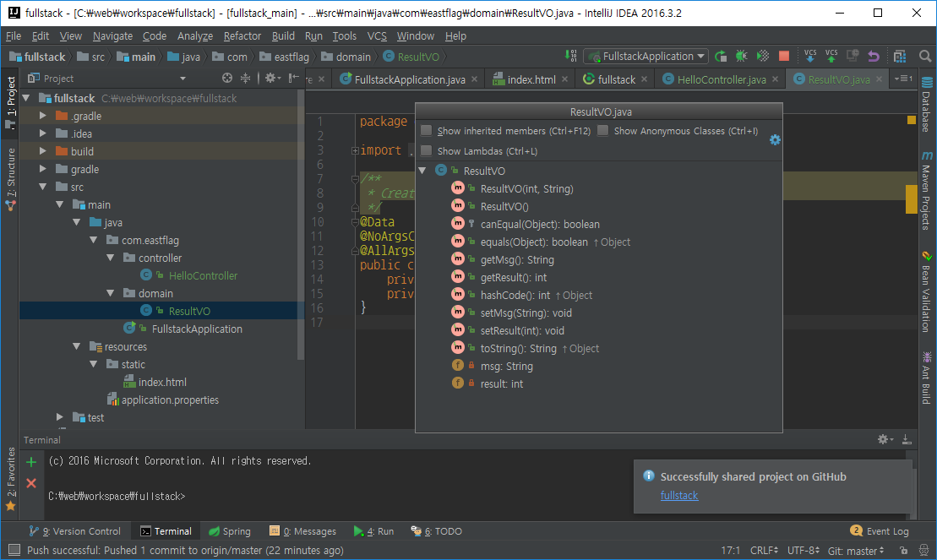Collapse the src folder
Screen dimensions: 937x560
point(42,187)
